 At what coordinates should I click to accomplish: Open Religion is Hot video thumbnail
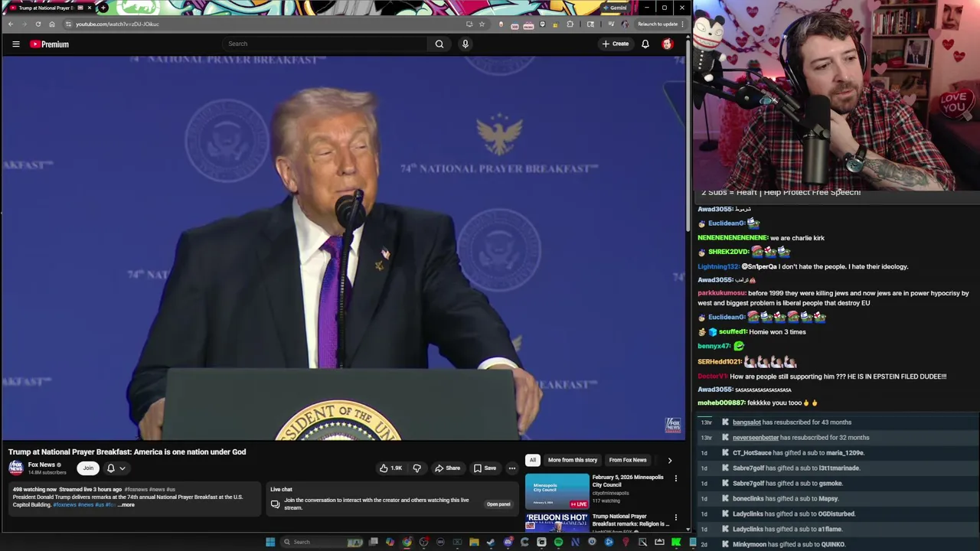557,523
